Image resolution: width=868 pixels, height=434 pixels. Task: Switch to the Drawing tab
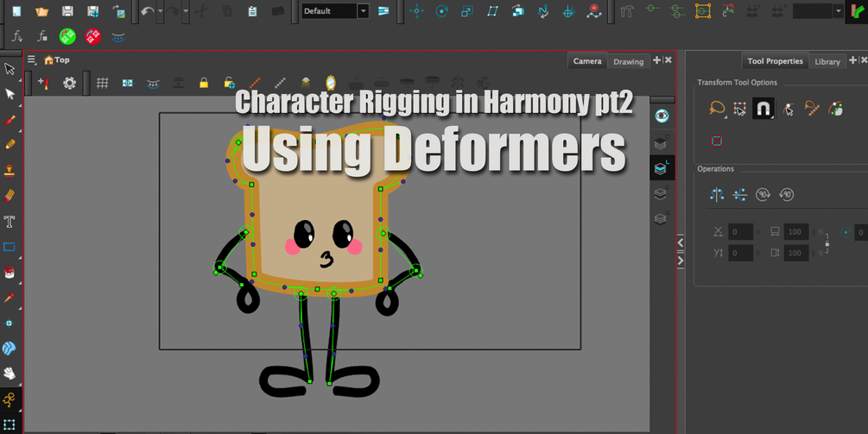coord(628,62)
